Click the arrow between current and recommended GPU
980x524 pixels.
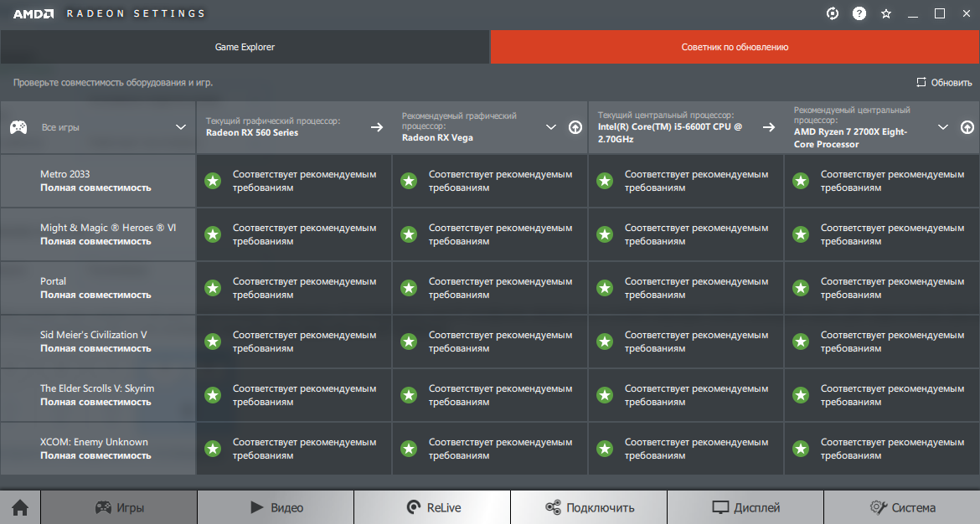coord(377,126)
